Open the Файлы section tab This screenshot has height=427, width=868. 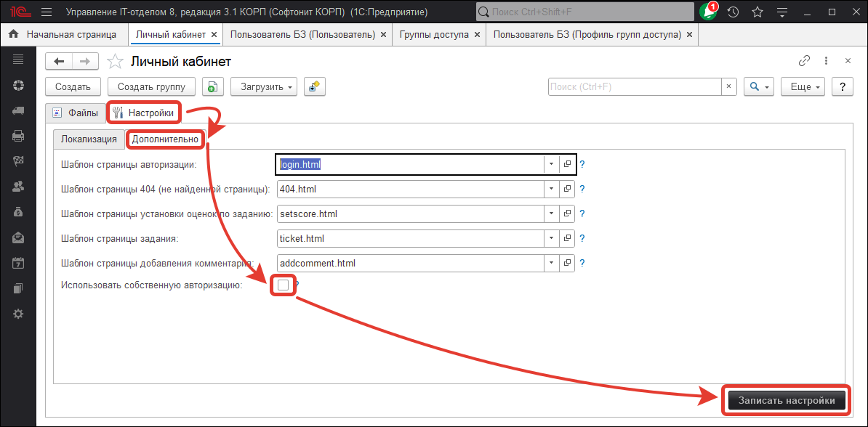[75, 113]
